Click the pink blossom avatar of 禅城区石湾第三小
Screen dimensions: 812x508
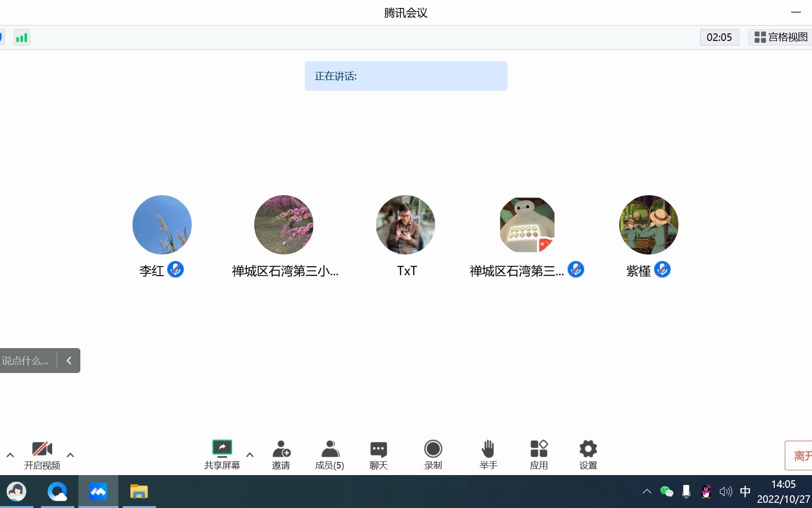point(284,225)
